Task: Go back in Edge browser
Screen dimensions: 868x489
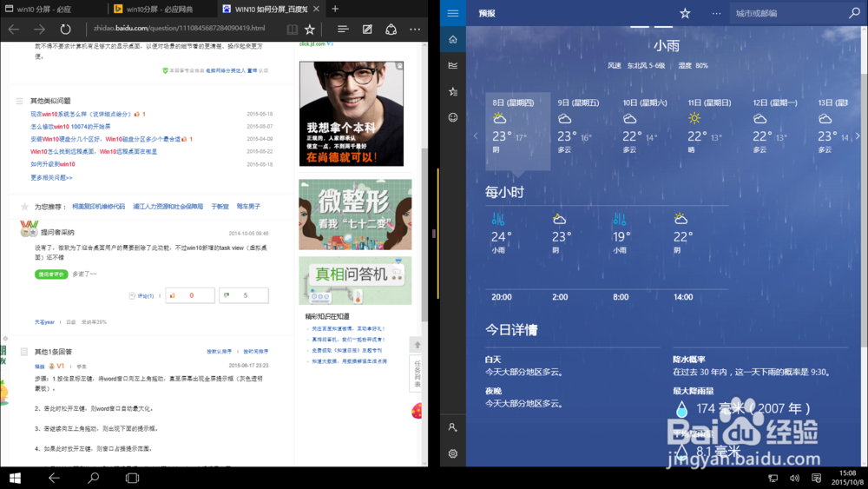Action: point(14,30)
